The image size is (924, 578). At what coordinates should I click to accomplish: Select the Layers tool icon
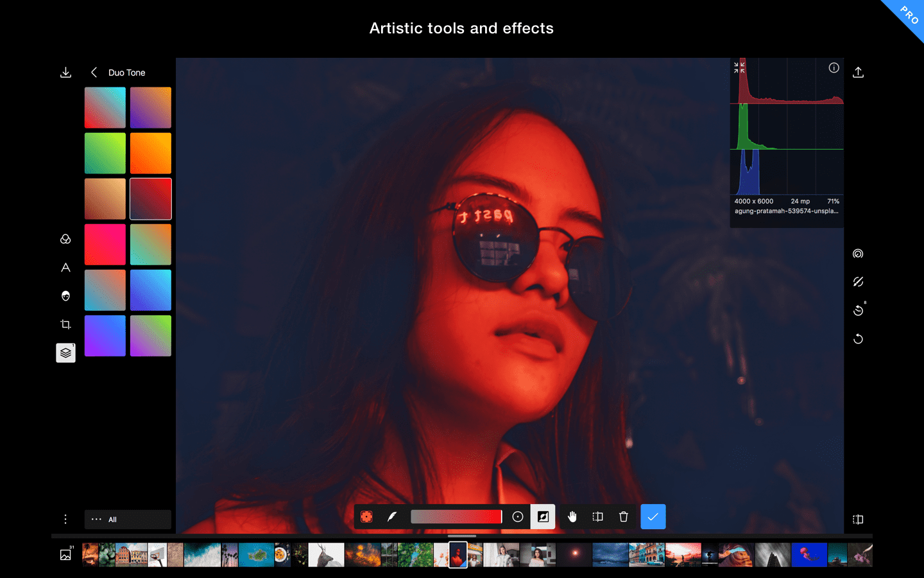(x=65, y=353)
